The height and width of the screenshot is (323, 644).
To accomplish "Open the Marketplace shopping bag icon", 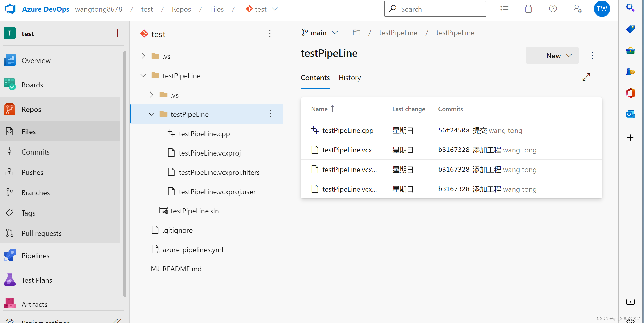I will pyautogui.click(x=528, y=9).
